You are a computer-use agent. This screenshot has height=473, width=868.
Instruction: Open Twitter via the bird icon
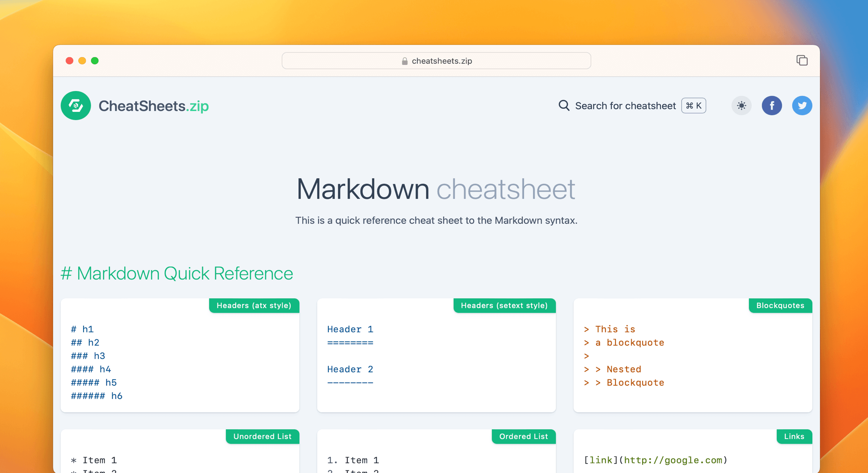[802, 106]
